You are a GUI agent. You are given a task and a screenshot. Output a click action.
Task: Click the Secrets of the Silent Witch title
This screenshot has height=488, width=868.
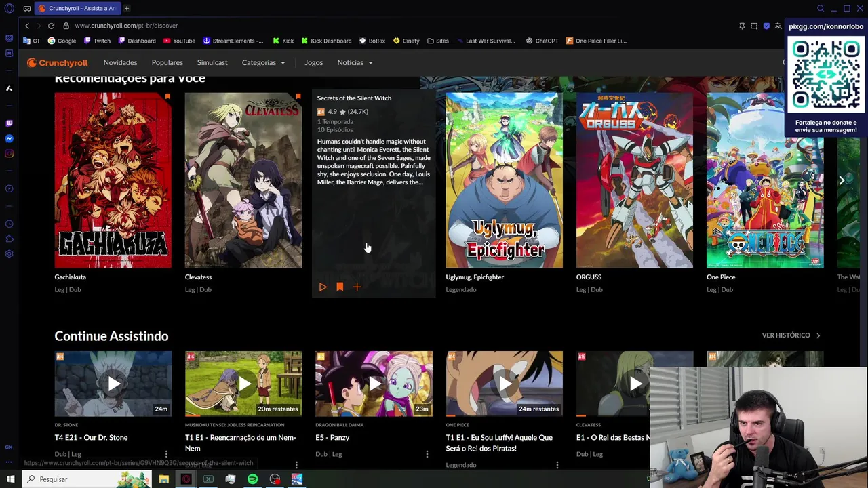click(x=354, y=98)
